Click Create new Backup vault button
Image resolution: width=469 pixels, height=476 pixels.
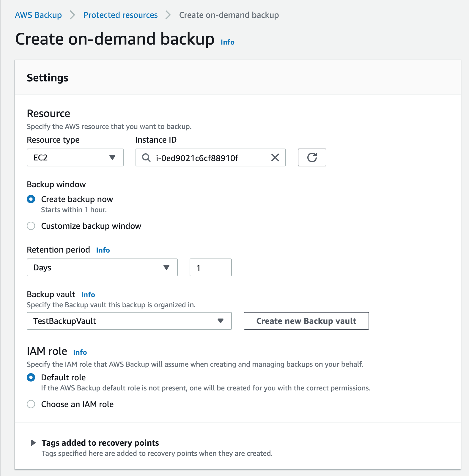point(306,321)
